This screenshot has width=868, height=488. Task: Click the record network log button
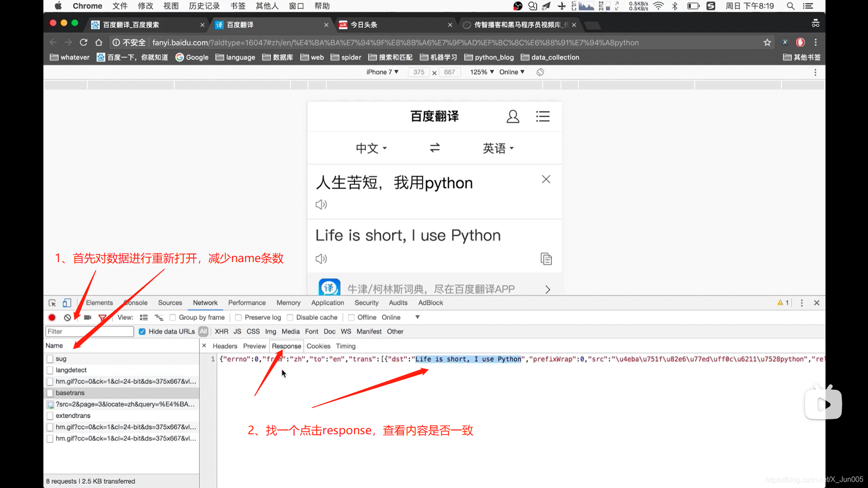pyautogui.click(x=52, y=318)
